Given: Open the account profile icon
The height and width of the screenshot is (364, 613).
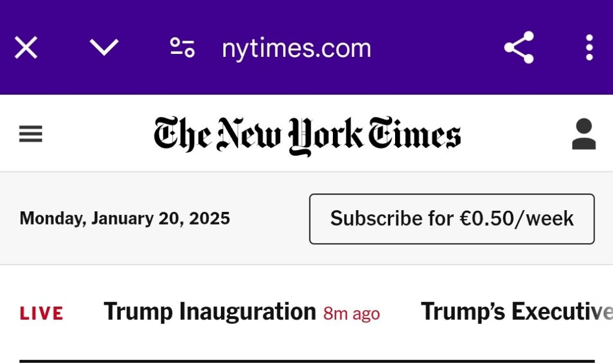Looking at the screenshot, I should (x=584, y=134).
